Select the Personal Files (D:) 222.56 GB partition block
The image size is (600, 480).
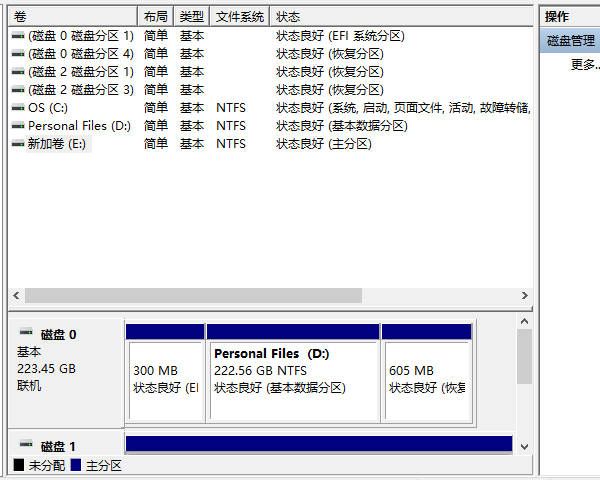pyautogui.click(x=293, y=378)
